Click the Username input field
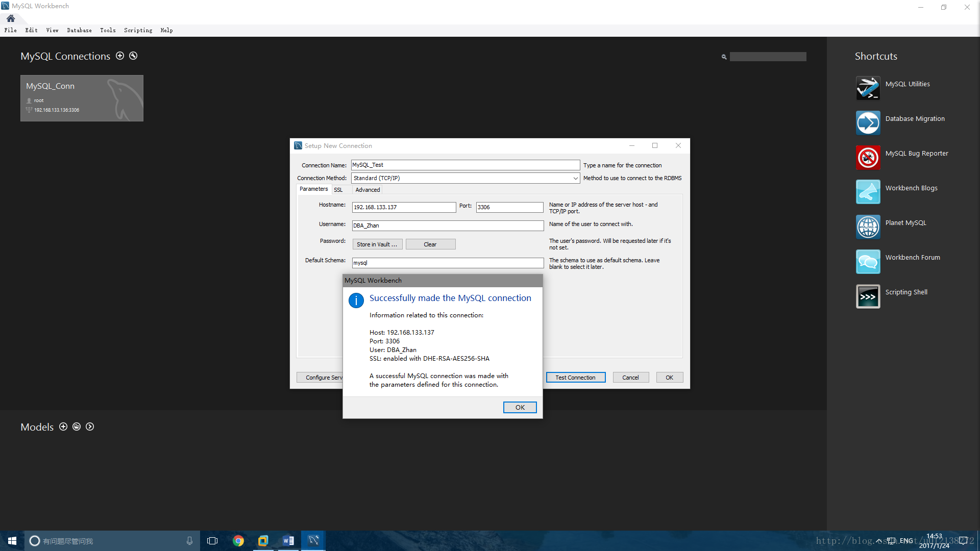 pyautogui.click(x=448, y=226)
